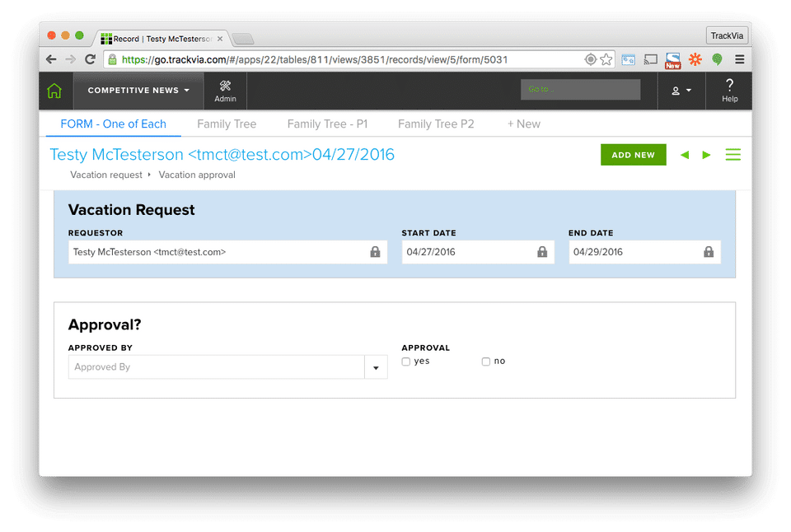Jump to Vacation request section link
Image resolution: width=791 pixels, height=532 pixels.
tap(106, 175)
